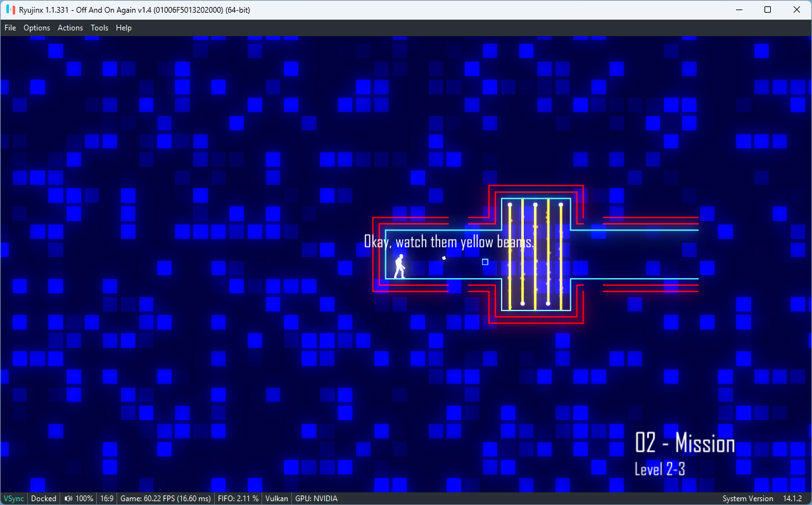Click the System Version label
The width and height of the screenshot is (812, 505).
click(747, 499)
